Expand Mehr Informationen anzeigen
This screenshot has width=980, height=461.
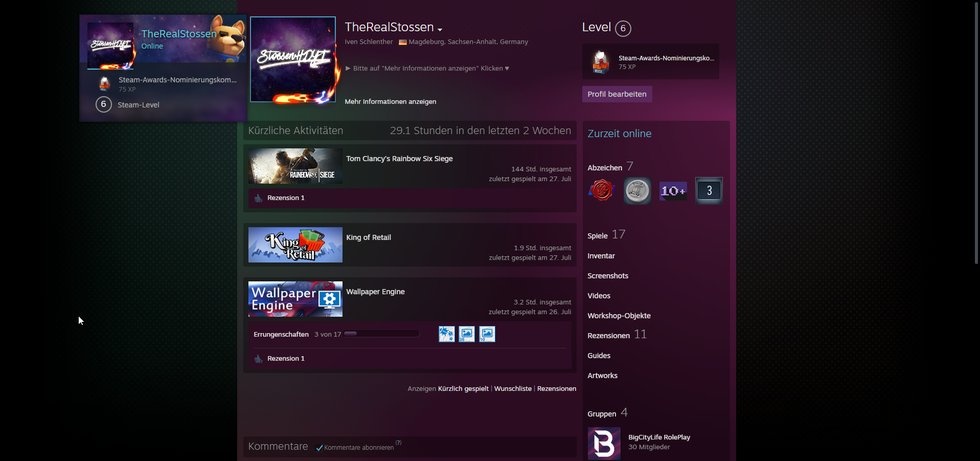pos(390,102)
